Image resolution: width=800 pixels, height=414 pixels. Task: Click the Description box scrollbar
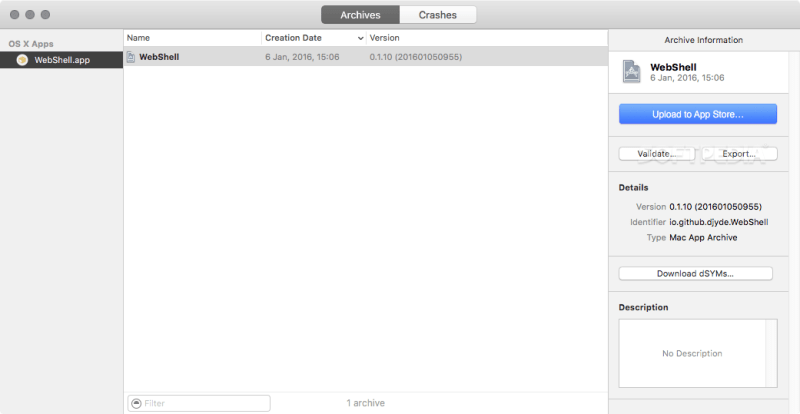coord(771,353)
